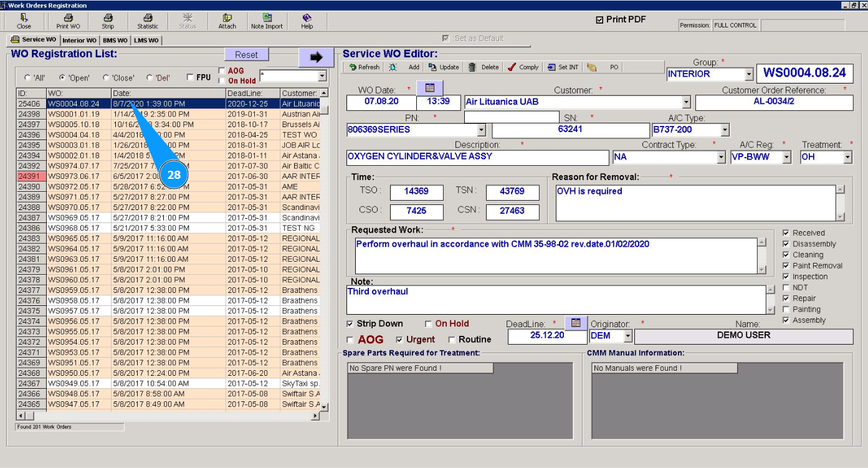Image resolution: width=868 pixels, height=468 pixels.
Task: Check the AOG filter checkbox in list
Action: [222, 71]
